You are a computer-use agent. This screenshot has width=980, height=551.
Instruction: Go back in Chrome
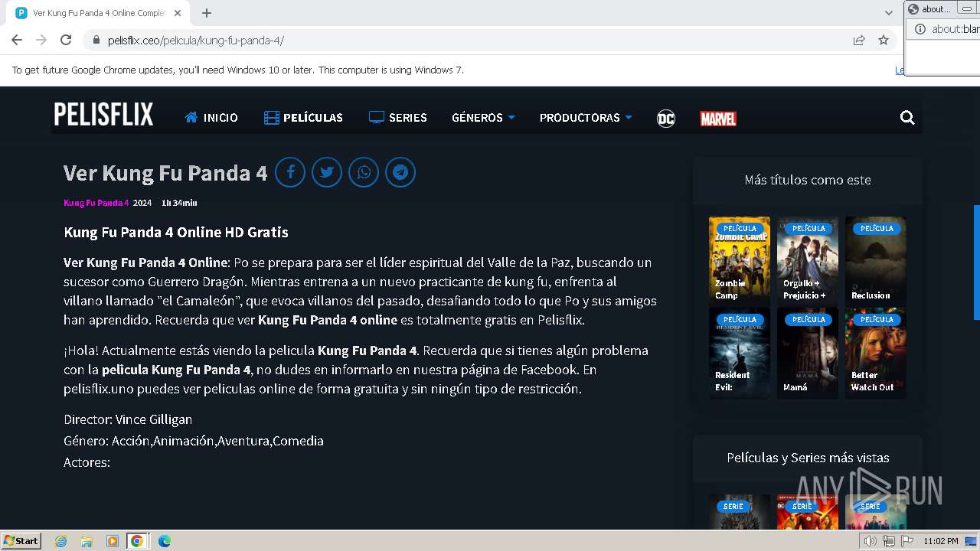pos(17,40)
